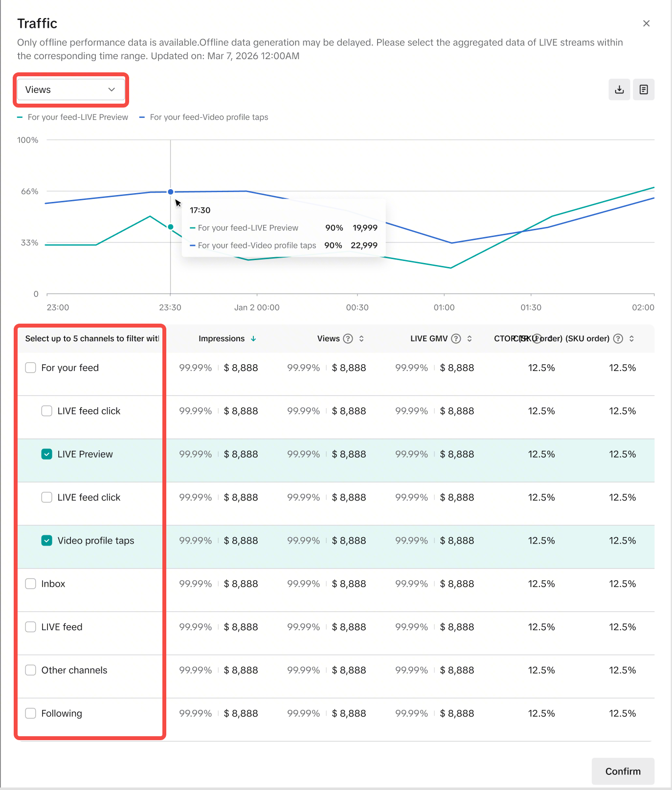
Task: Toggle sort arrows on the rightmost SKU order column
Action: tap(631, 339)
